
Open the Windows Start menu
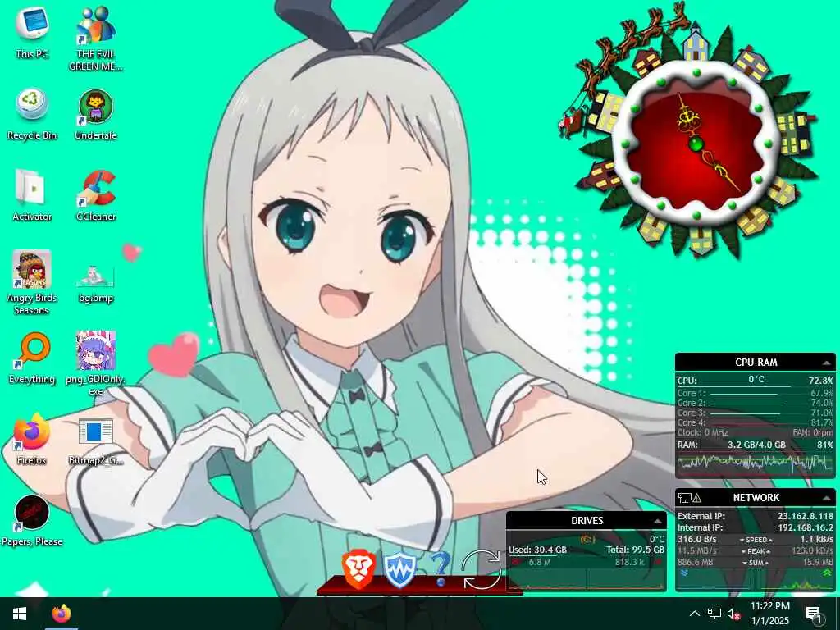tap(20, 614)
